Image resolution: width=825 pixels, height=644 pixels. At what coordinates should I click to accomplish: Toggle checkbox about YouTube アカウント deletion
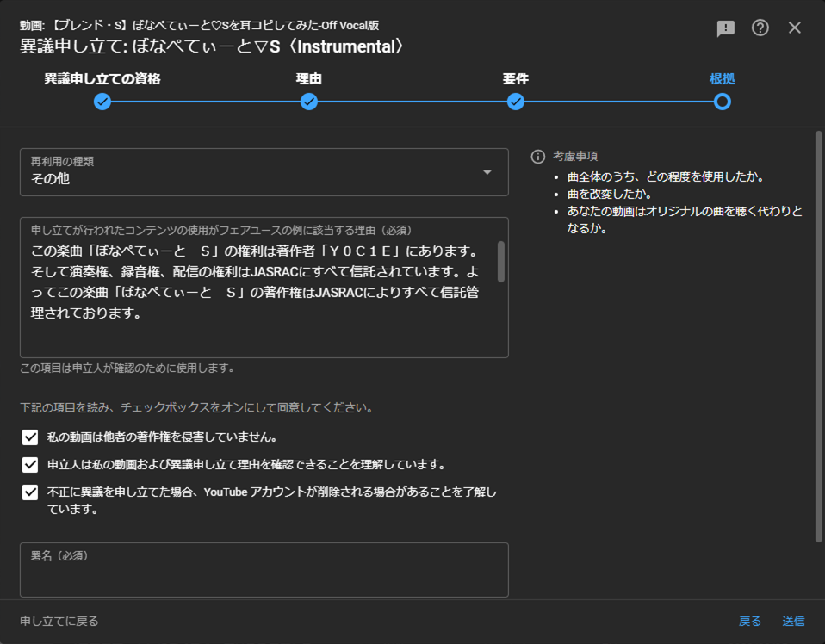tap(30, 492)
